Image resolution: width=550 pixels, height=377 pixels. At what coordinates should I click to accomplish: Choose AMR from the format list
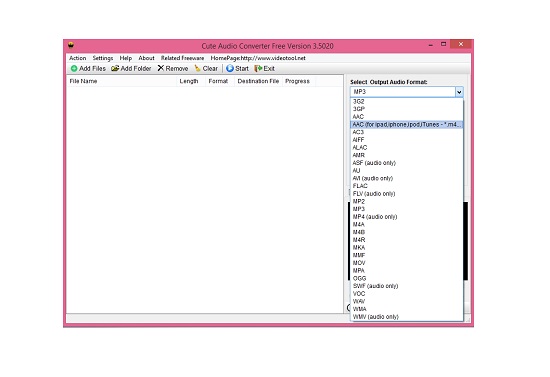pos(407,155)
